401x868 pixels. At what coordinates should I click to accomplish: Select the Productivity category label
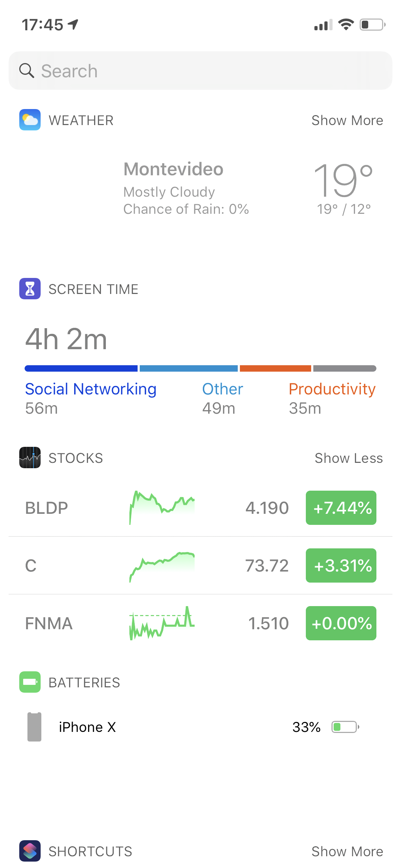coord(332,389)
